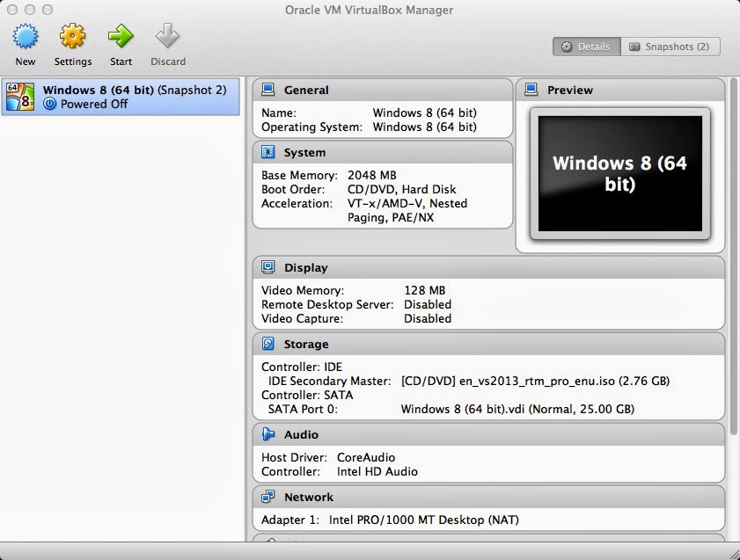Viewport: 740px width, 560px height.
Task: Open the Audio section header
Action: [489, 434]
